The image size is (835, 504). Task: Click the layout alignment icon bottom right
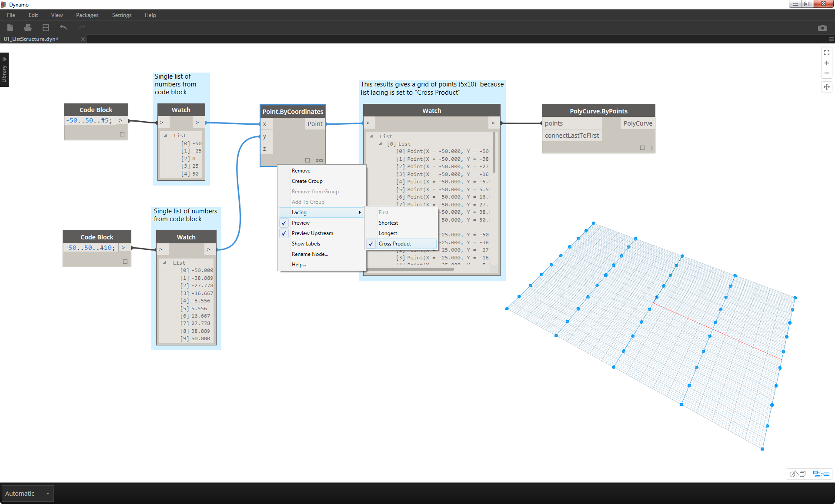pos(822,474)
